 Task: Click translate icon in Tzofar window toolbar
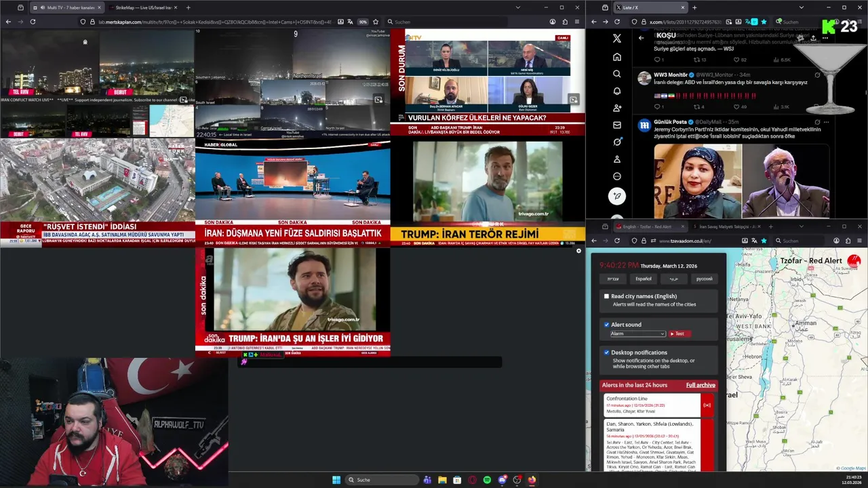755,241
